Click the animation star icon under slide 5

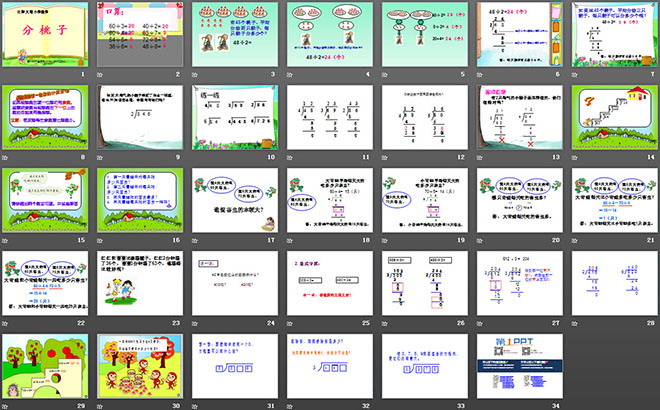tap(385, 75)
